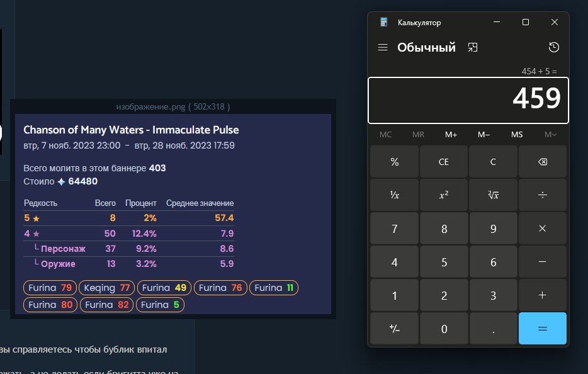Minimize the Калькулятор window

(x=497, y=22)
